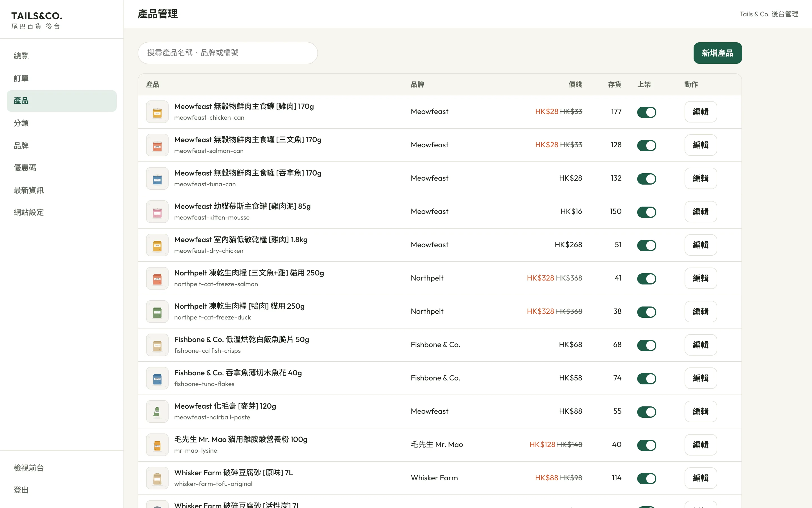Click 編輯 for northpelt-cat-freeze-duck

[701, 312]
